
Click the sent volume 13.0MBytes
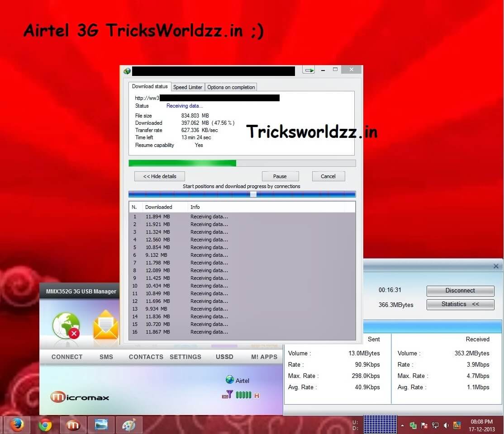point(364,353)
